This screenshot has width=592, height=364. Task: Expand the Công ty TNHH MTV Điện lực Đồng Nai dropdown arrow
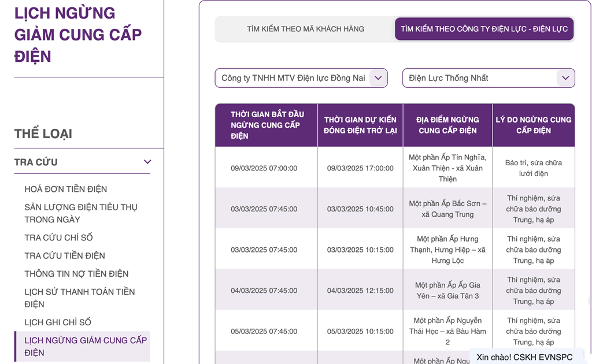coord(378,78)
